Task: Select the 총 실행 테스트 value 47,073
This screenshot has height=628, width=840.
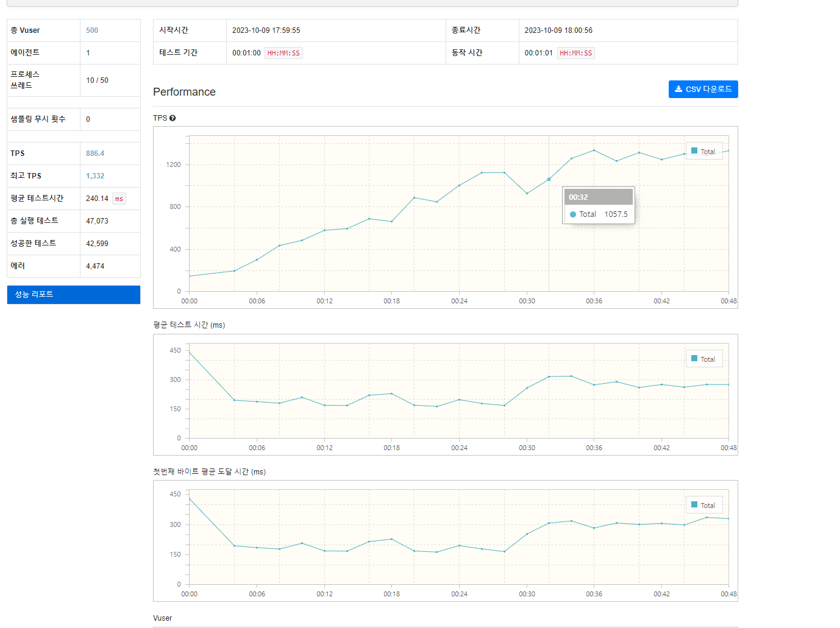Action: click(x=97, y=221)
